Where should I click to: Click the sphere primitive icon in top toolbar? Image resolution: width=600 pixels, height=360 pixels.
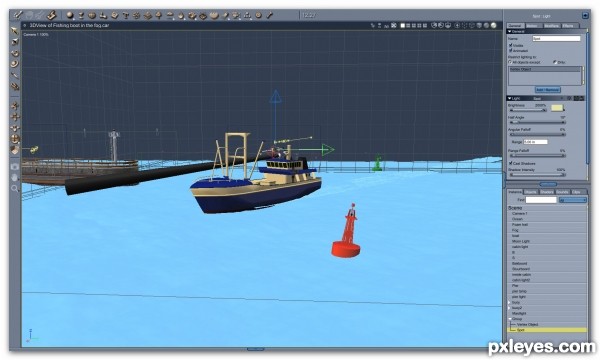(x=70, y=15)
